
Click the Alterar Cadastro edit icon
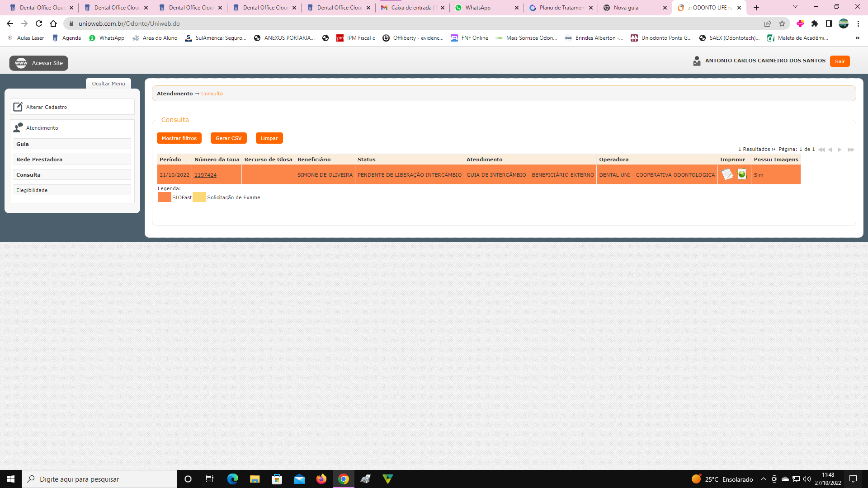(x=18, y=107)
